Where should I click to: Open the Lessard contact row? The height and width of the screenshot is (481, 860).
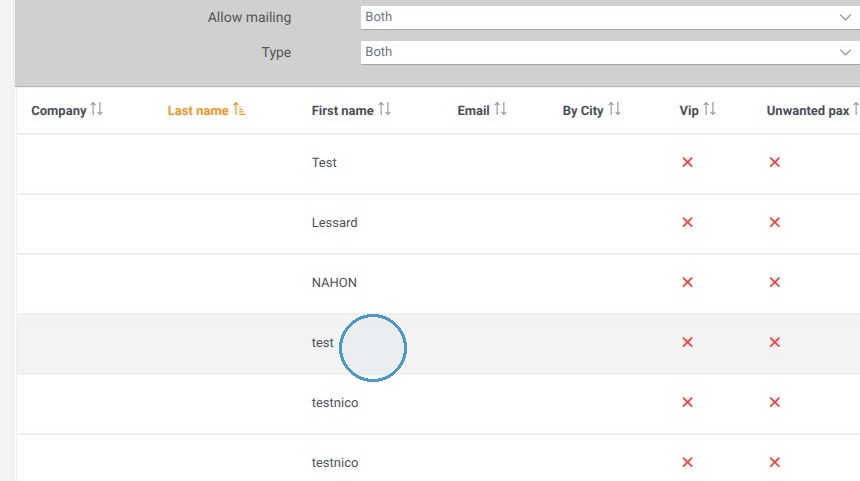click(x=438, y=223)
